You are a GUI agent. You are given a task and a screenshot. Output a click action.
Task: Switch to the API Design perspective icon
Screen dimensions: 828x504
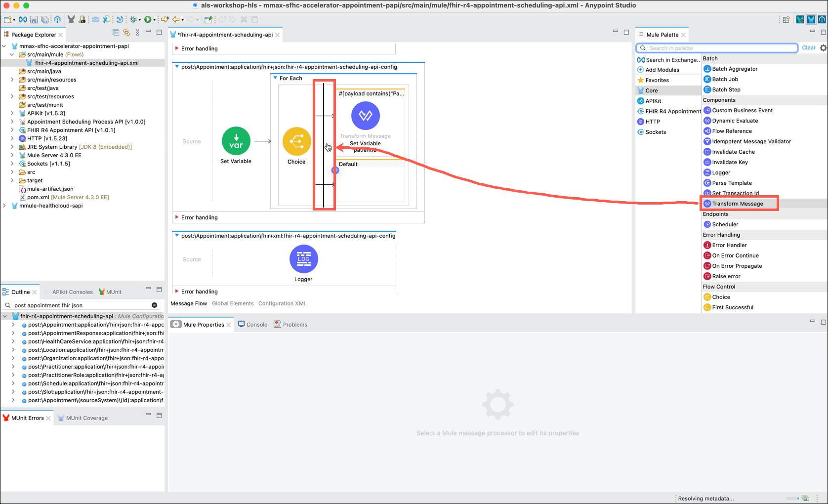point(822,20)
